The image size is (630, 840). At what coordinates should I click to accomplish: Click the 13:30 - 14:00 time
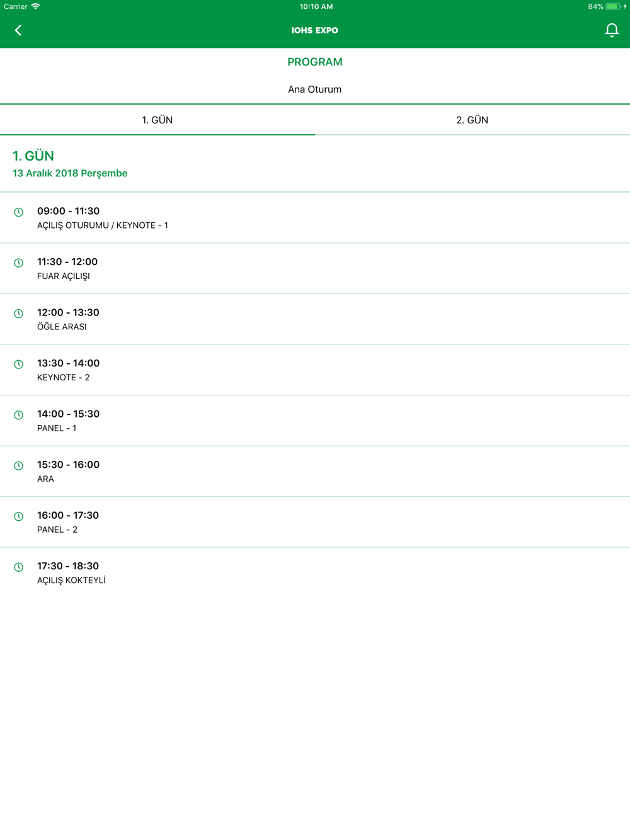tap(68, 363)
